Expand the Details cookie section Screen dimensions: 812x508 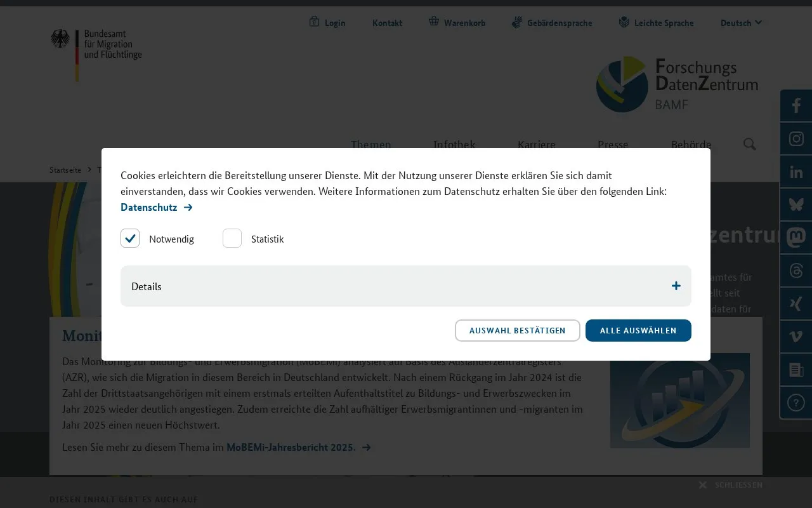(x=406, y=286)
